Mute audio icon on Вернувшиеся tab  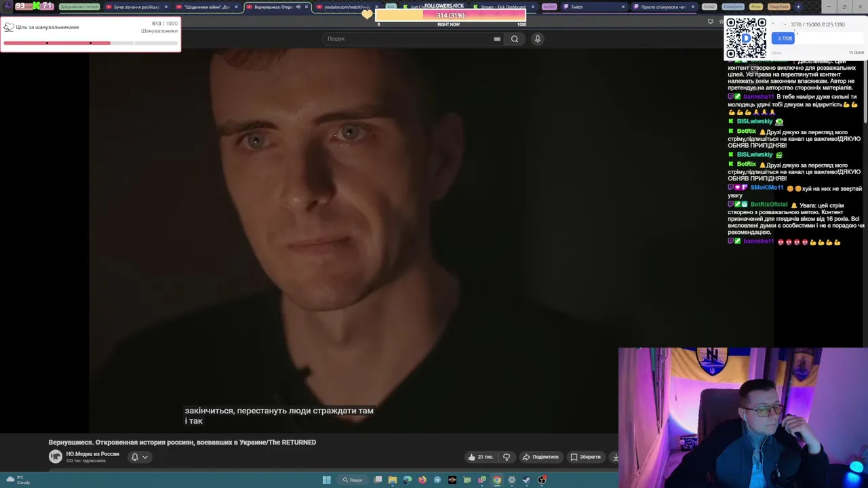click(298, 7)
